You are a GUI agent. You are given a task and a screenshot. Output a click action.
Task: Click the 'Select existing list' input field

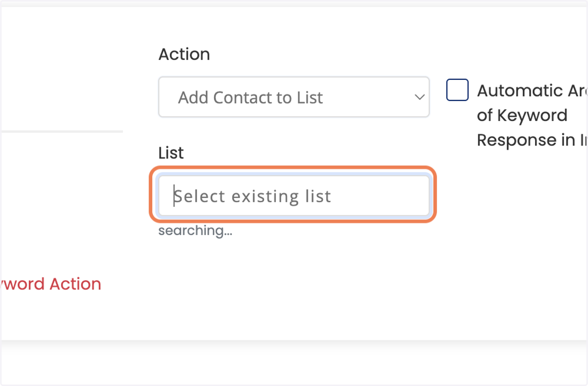(x=294, y=196)
